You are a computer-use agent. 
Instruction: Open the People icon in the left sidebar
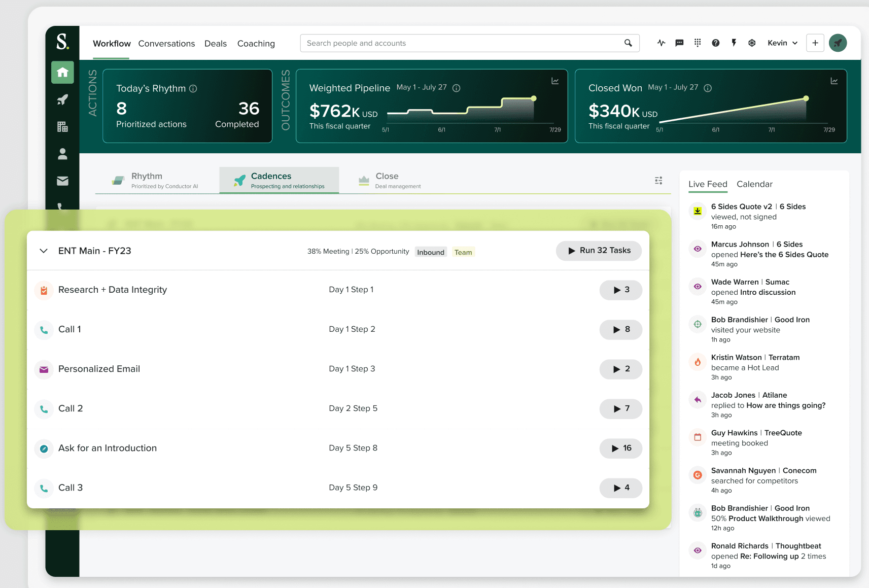click(62, 154)
